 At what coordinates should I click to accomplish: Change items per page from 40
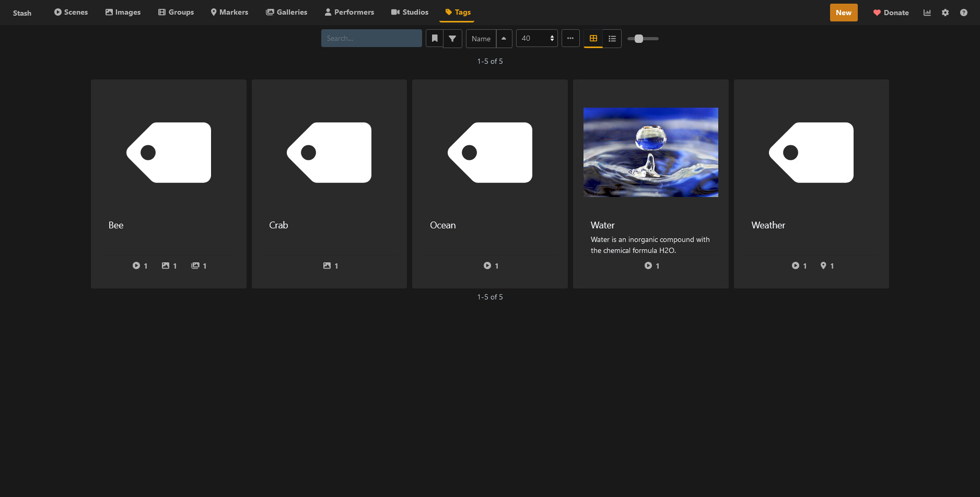(537, 38)
